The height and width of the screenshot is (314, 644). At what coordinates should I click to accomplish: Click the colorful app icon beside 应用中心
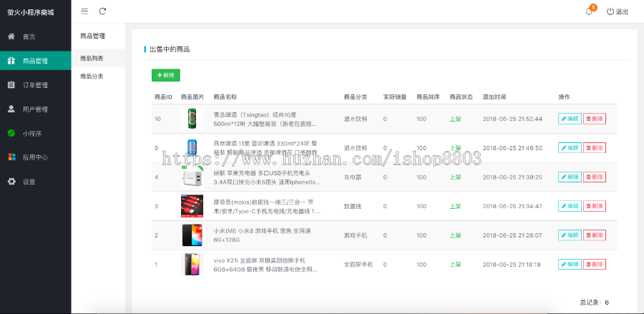pos(11,157)
